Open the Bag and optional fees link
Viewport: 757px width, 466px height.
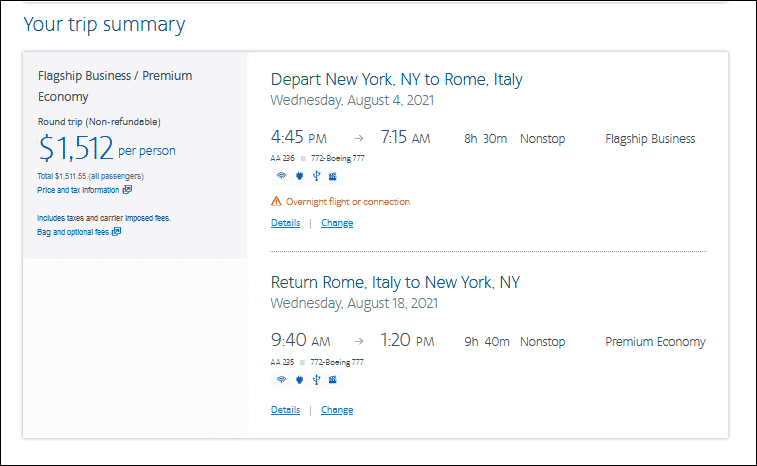pos(73,232)
